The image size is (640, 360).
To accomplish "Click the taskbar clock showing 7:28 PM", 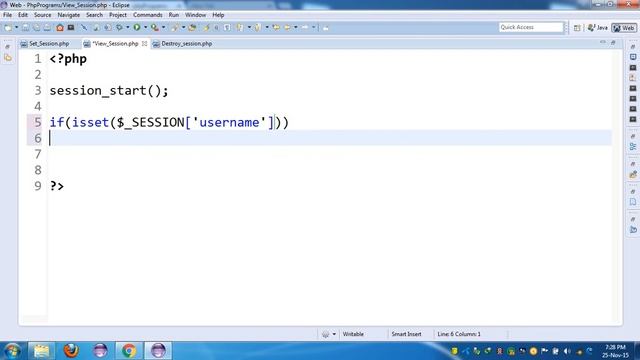I will pyautogui.click(x=616, y=351).
